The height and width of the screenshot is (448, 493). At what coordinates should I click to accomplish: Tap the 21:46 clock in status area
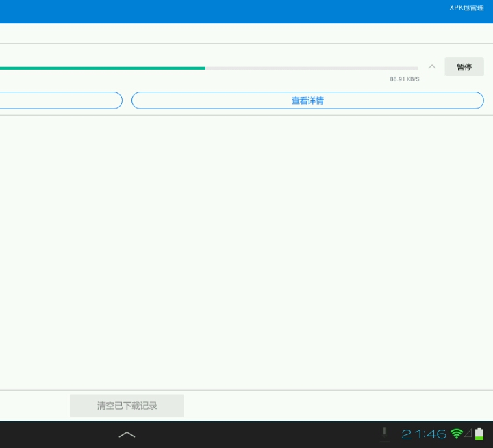423,434
